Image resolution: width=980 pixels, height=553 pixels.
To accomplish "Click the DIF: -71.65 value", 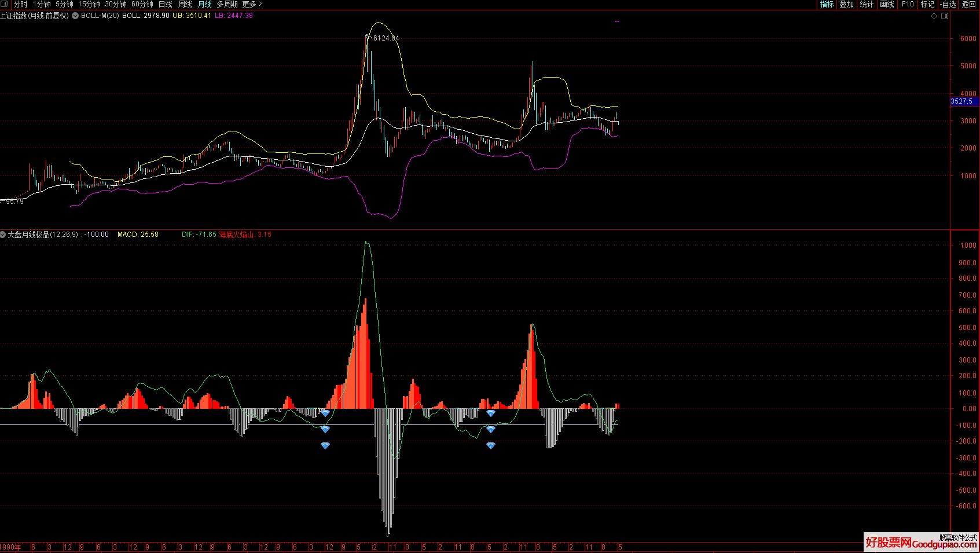I will 199,235.
